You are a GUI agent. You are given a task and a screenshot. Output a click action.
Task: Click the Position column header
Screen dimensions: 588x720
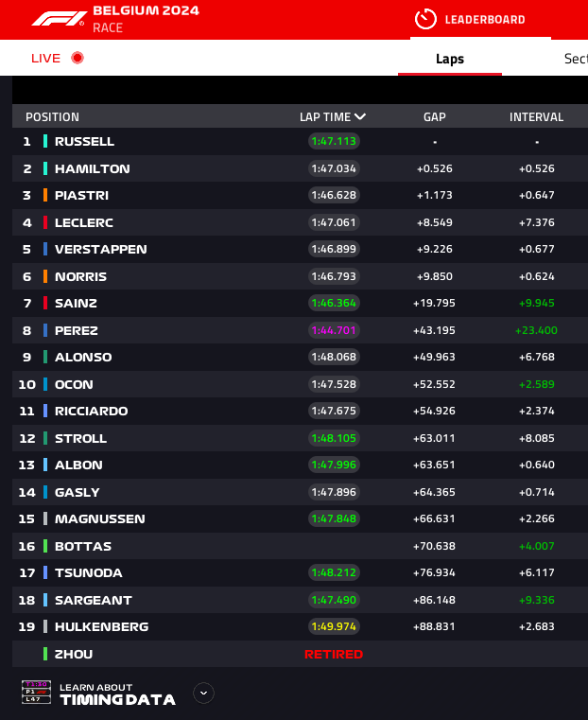coord(52,117)
